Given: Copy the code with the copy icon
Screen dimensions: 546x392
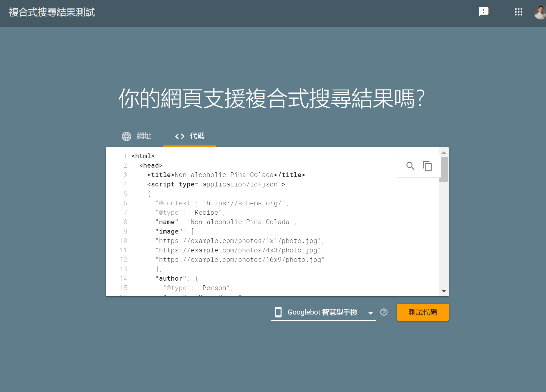Looking at the screenshot, I should click(427, 166).
